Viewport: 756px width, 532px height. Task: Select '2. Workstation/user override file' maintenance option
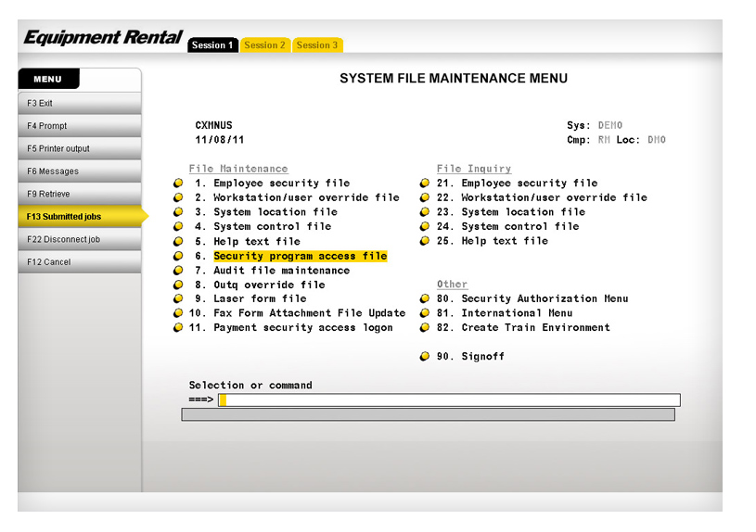tap(297, 197)
